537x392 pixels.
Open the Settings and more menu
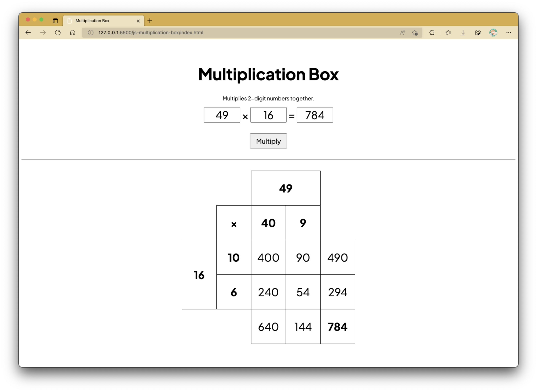tap(509, 33)
